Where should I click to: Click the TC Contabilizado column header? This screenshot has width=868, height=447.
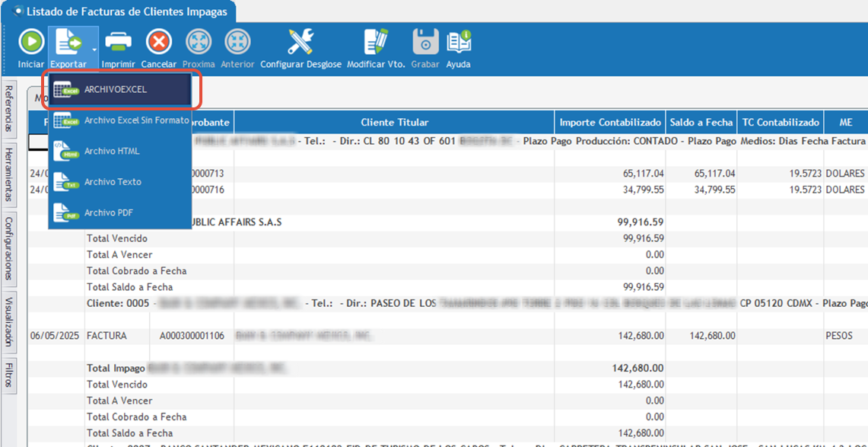click(x=781, y=123)
